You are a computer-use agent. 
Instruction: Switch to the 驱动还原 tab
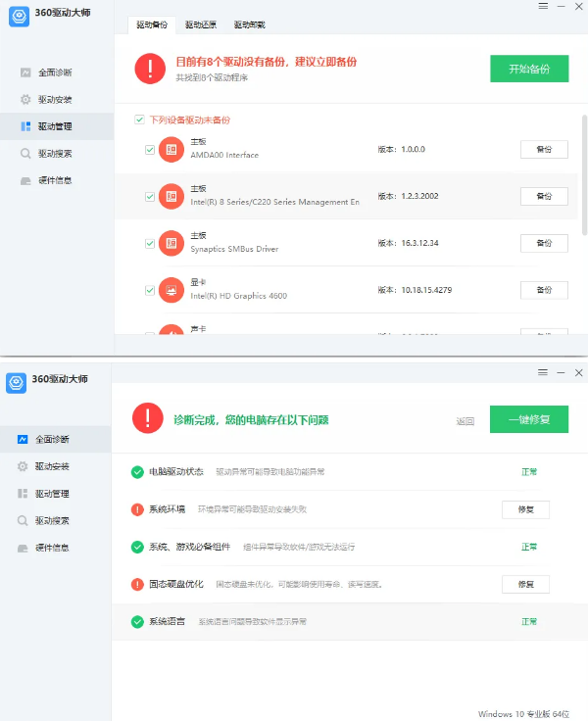pyautogui.click(x=201, y=24)
